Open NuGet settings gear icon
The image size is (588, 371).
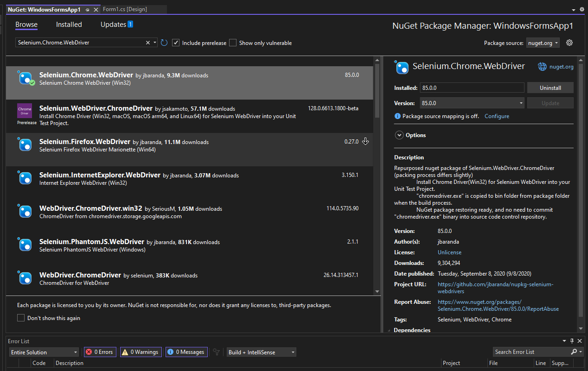pos(569,43)
